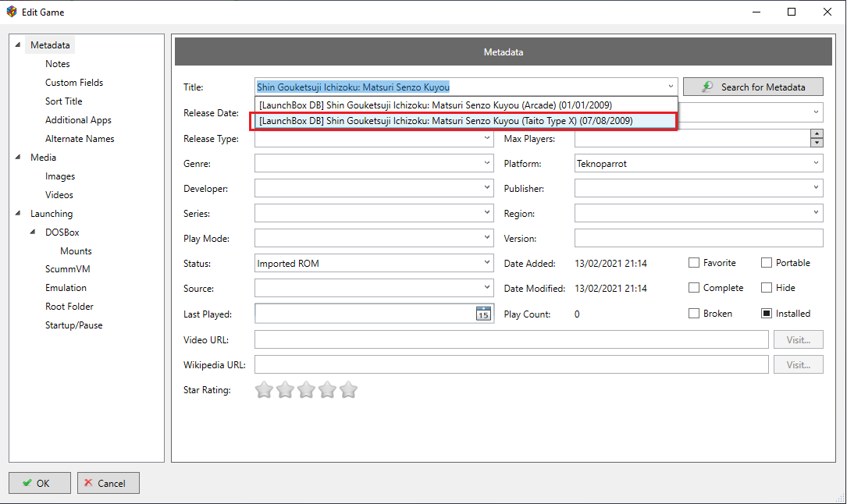Select the Arcade 01/01/2009 title suggestion

click(466, 105)
